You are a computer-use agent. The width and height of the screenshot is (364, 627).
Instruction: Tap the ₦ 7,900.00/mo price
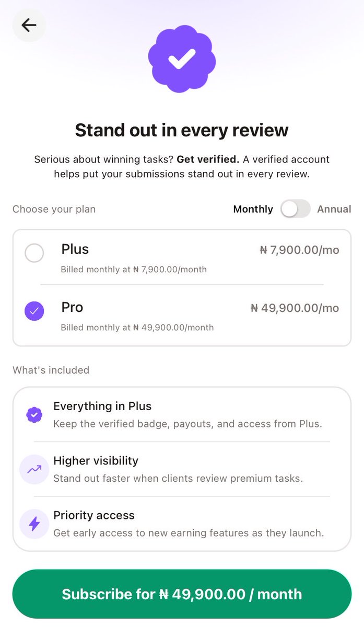[299, 250]
